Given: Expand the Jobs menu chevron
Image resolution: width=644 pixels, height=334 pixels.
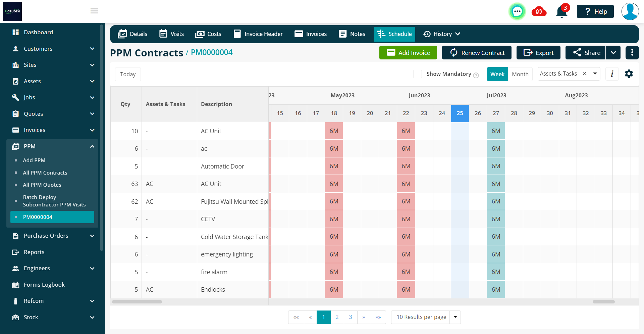Looking at the screenshot, I should (92, 97).
